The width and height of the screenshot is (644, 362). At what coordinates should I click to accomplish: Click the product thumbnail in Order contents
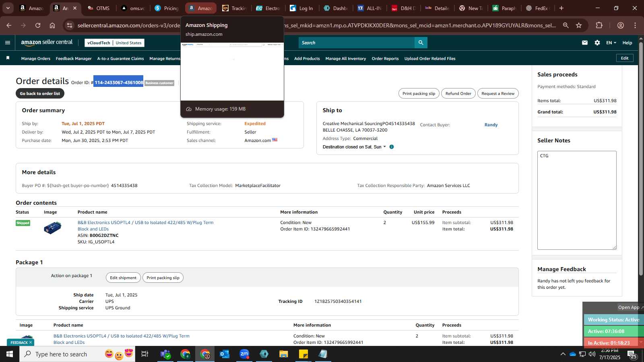click(x=52, y=228)
